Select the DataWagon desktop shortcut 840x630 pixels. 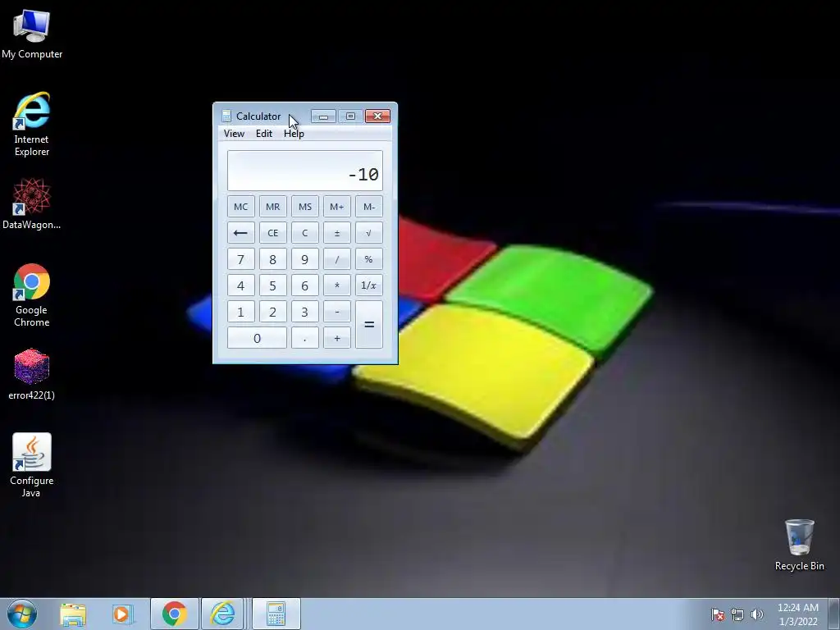tap(32, 203)
